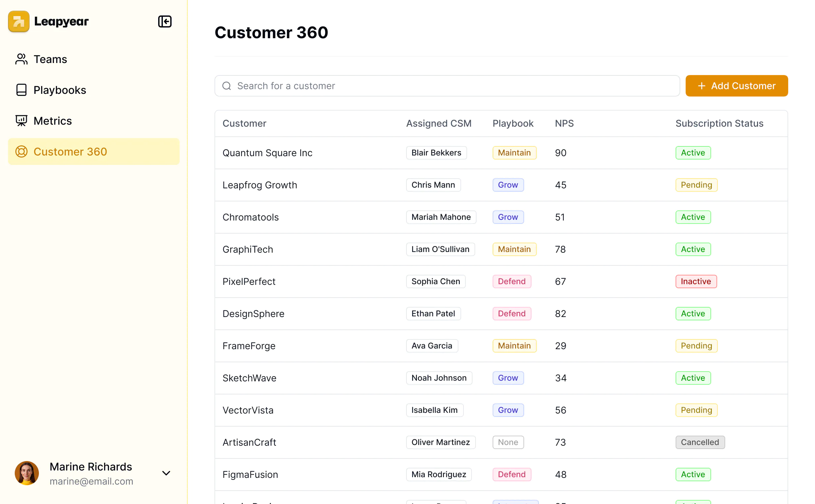The height and width of the screenshot is (504, 815).
Task: Click the Blair Bekkers CSM tag
Action: tap(436, 153)
